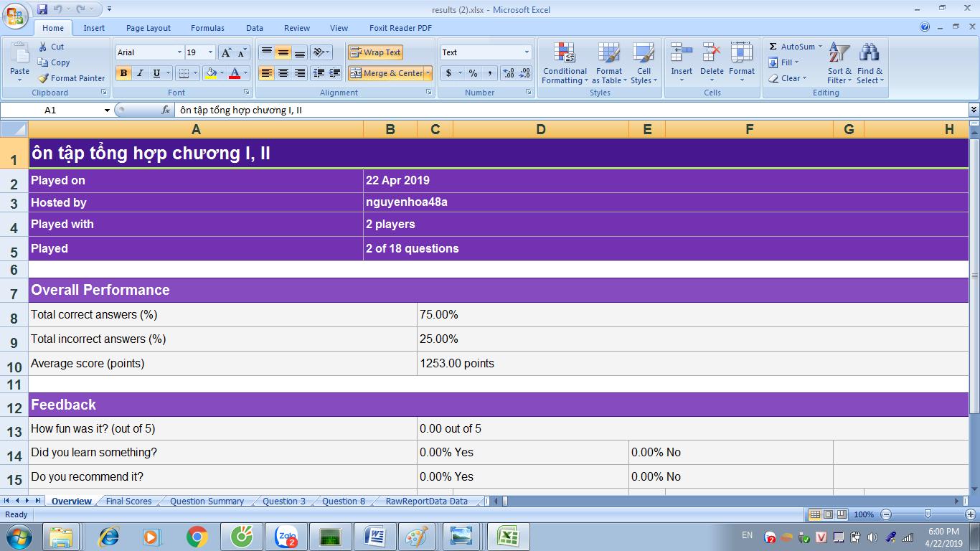Image resolution: width=980 pixels, height=551 pixels.
Task: Copy the selection to clipboard
Action: [54, 62]
